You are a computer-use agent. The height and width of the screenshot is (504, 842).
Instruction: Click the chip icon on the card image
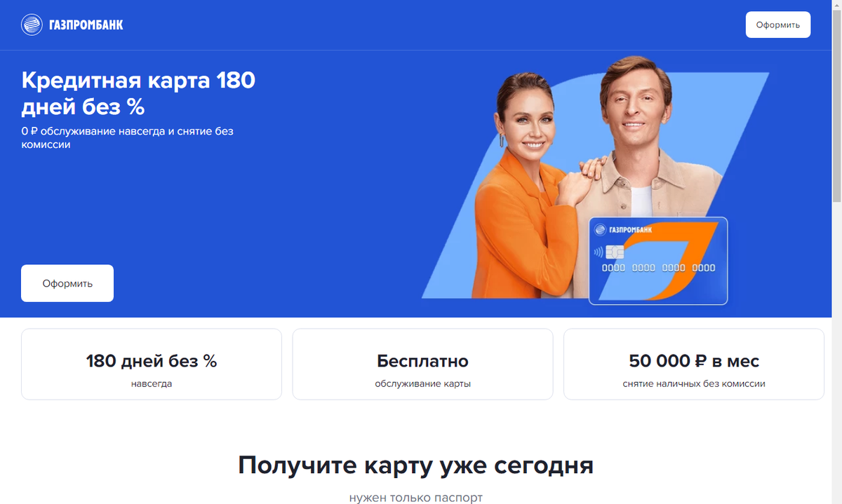615,252
